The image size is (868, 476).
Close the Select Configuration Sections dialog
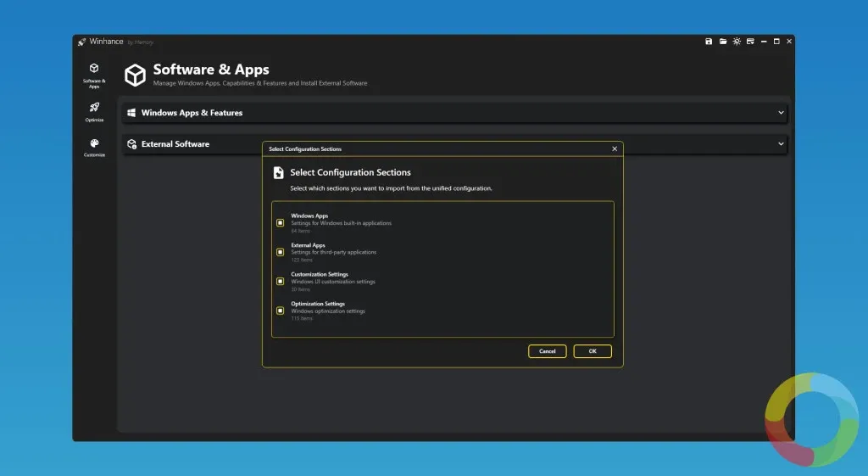point(615,149)
